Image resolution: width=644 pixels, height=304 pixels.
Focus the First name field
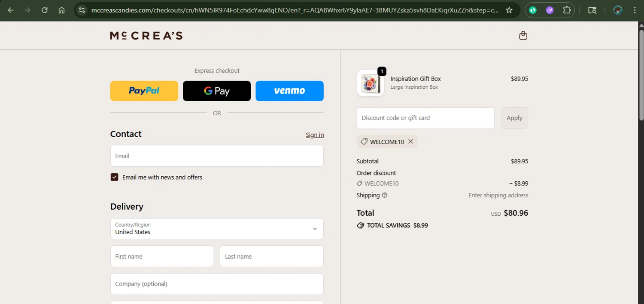[162, 256]
